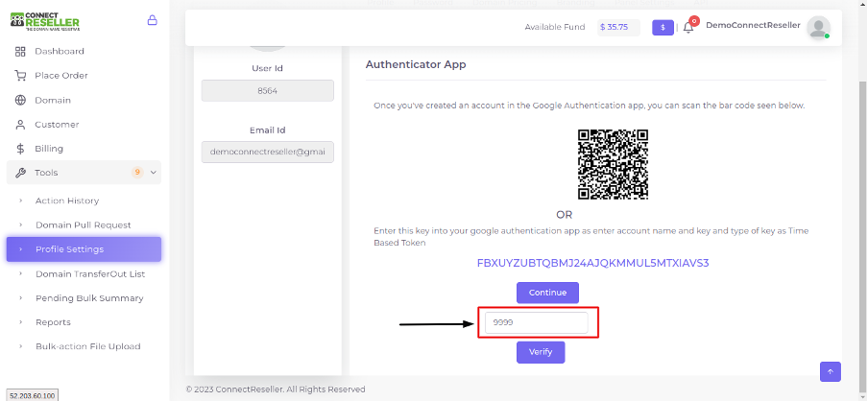Select Profile Settings
This screenshot has height=401, width=868.
click(x=84, y=249)
